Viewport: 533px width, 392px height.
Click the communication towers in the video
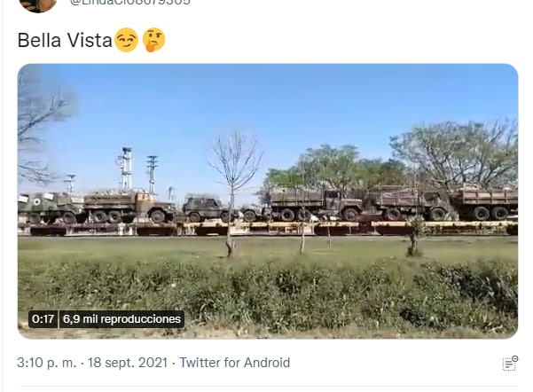click(x=136, y=170)
